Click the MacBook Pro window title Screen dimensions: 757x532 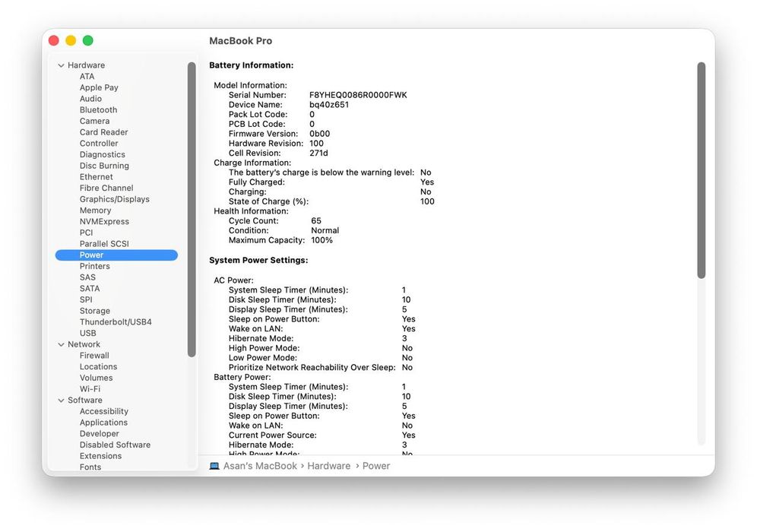pos(240,41)
